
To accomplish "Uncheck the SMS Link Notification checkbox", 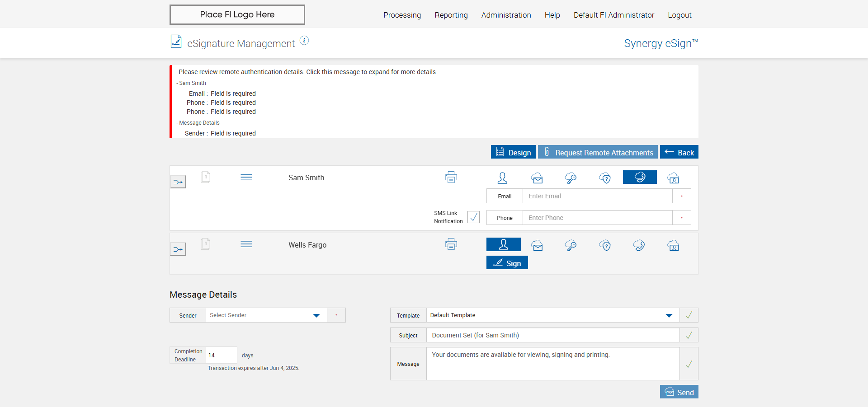I will [473, 217].
